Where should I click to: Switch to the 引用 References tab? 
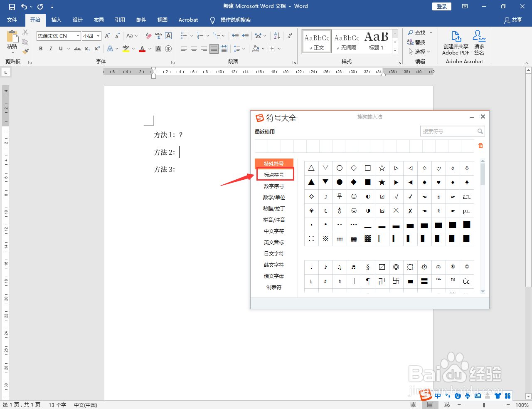tap(120, 20)
